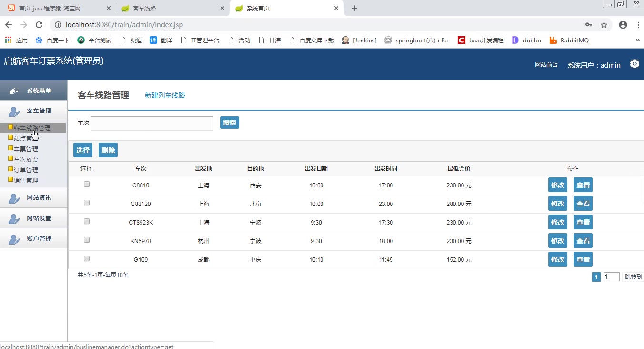
Task: Open the RabbitMQ bookmark
Action: tap(569, 41)
